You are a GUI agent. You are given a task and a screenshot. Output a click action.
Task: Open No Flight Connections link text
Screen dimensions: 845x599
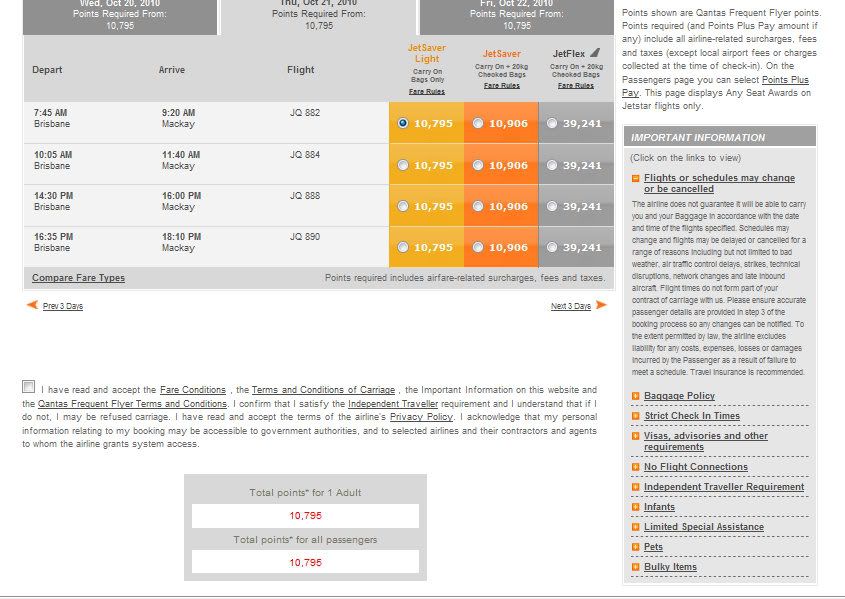coord(696,467)
